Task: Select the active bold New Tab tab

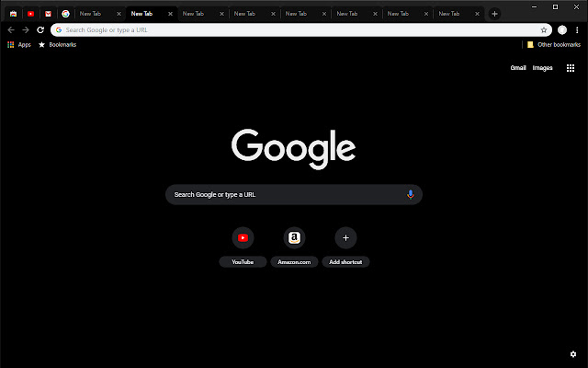Action: (150, 14)
